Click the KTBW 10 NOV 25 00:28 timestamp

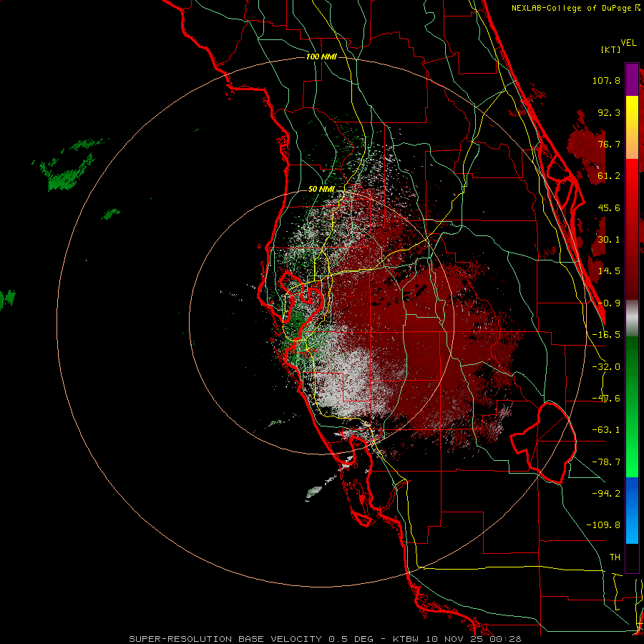[457, 639]
